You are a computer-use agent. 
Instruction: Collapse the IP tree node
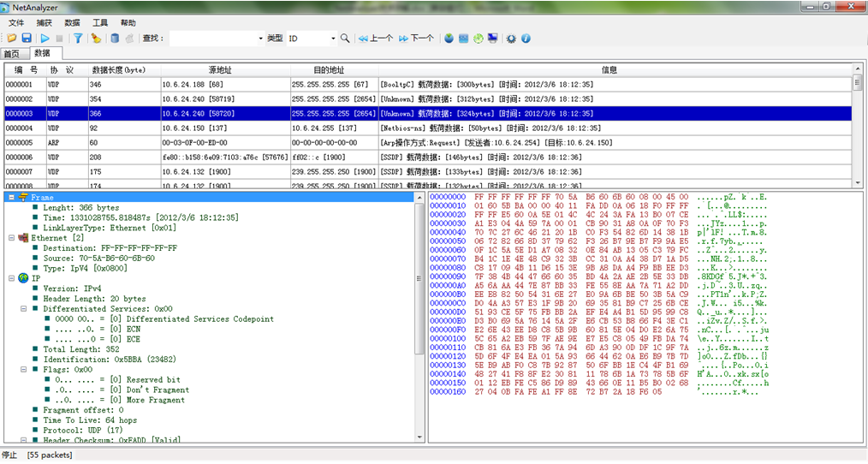[11, 278]
